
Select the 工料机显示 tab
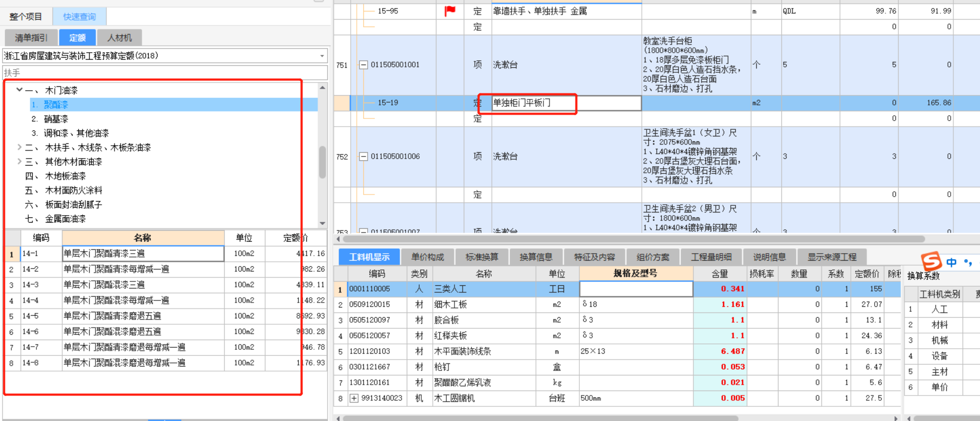pyautogui.click(x=369, y=257)
